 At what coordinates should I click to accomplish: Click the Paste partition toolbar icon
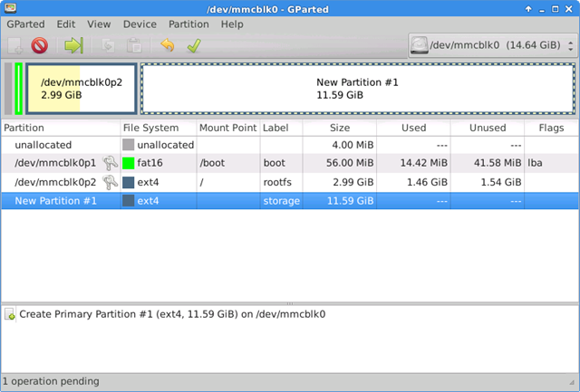134,46
